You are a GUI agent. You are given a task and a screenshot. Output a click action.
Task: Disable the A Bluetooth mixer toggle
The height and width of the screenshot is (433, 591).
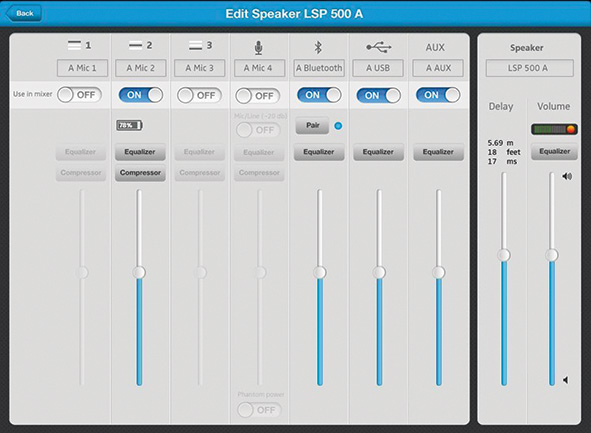(319, 95)
